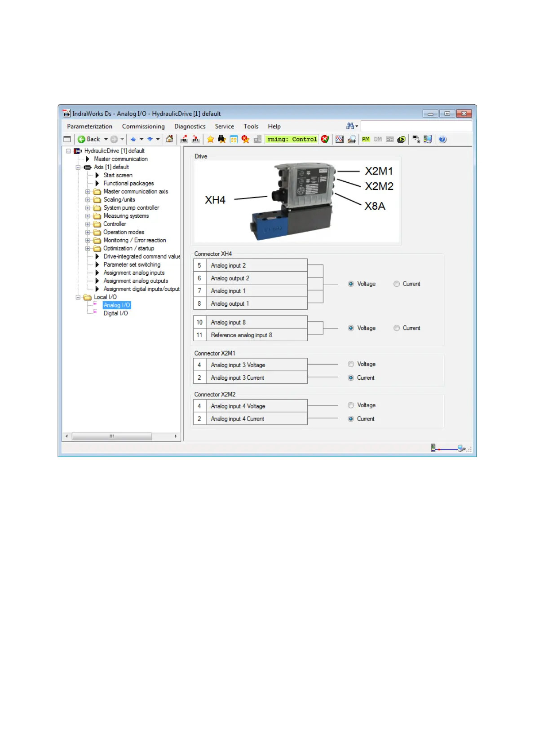Click the star with red badge icon
Screen dimensions: 535x756
245,139
